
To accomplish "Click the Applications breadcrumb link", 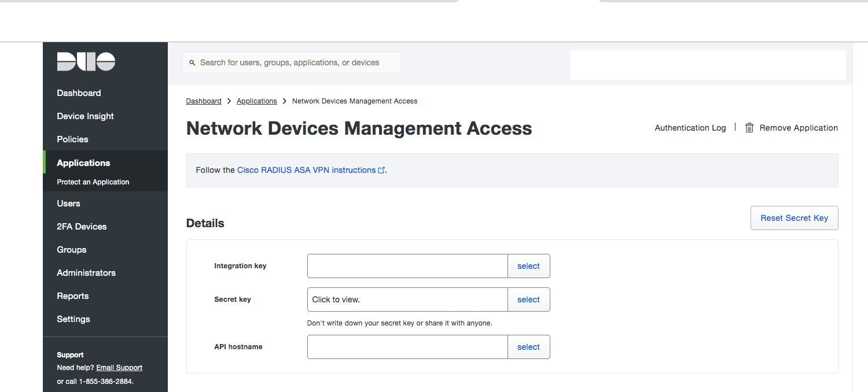I will point(257,101).
